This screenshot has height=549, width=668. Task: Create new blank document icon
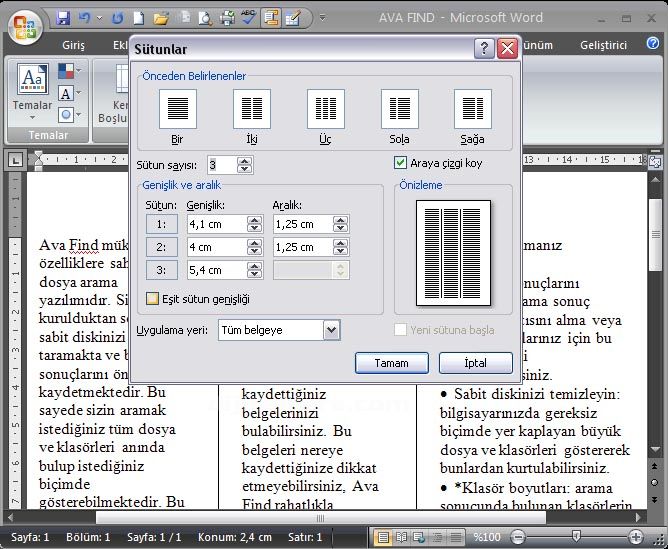click(138, 18)
